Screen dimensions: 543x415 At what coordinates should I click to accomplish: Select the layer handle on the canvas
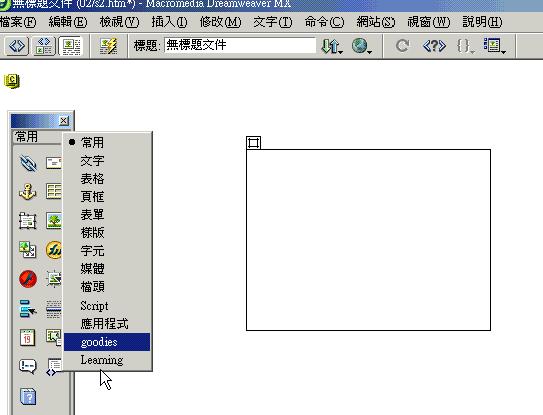pos(253,143)
